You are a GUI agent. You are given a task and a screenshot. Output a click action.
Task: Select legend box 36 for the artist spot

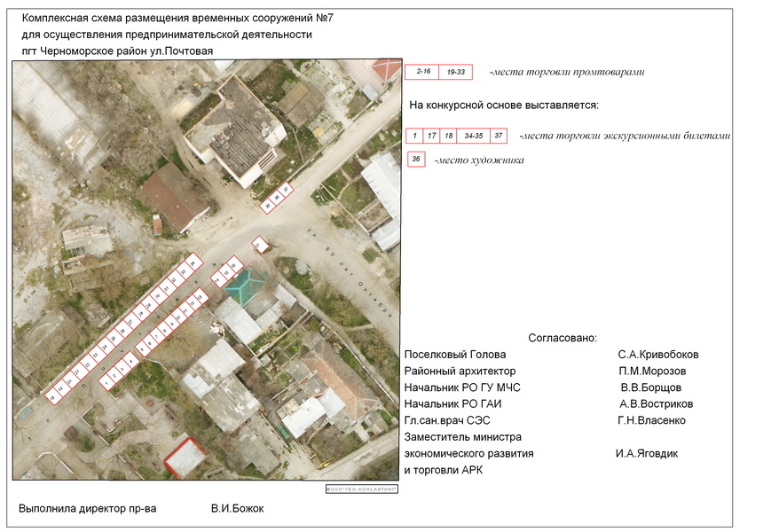click(416, 160)
